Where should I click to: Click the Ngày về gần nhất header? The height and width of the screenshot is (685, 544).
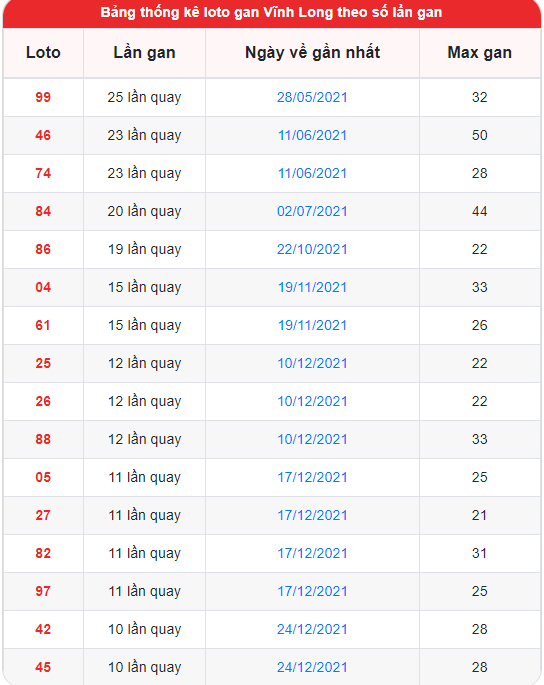pyautogui.click(x=312, y=53)
